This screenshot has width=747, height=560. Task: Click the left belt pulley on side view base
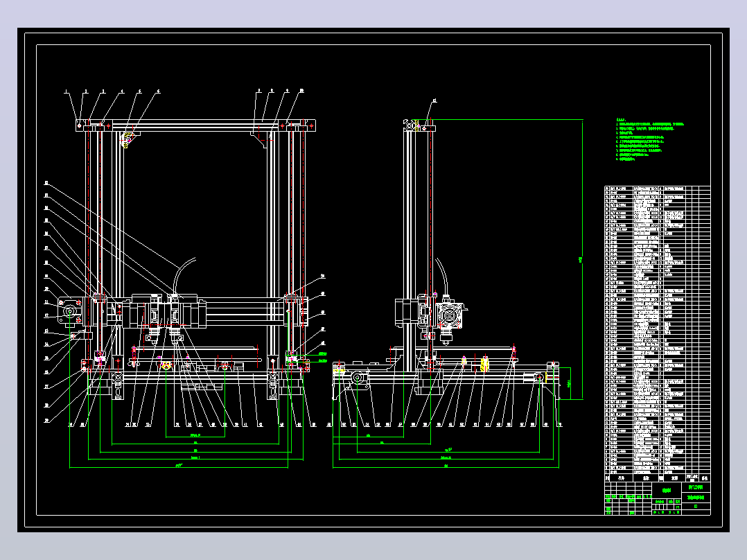tap(358, 378)
